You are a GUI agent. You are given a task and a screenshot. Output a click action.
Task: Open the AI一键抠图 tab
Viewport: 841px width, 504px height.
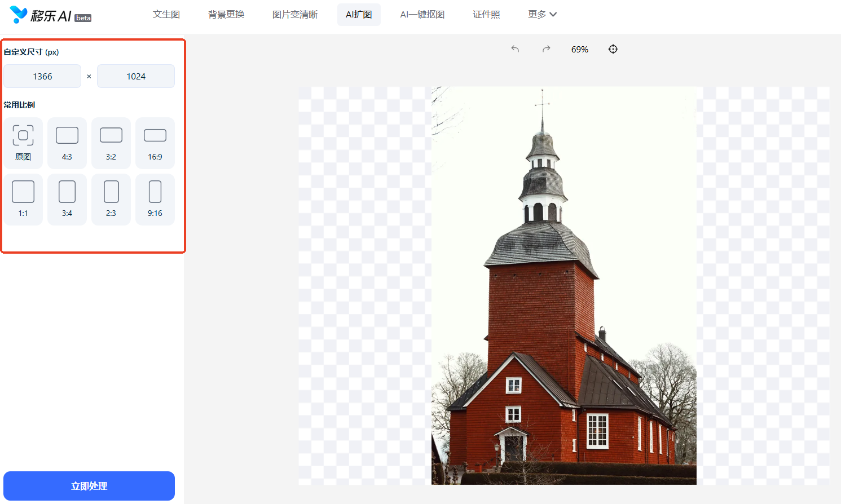422,14
